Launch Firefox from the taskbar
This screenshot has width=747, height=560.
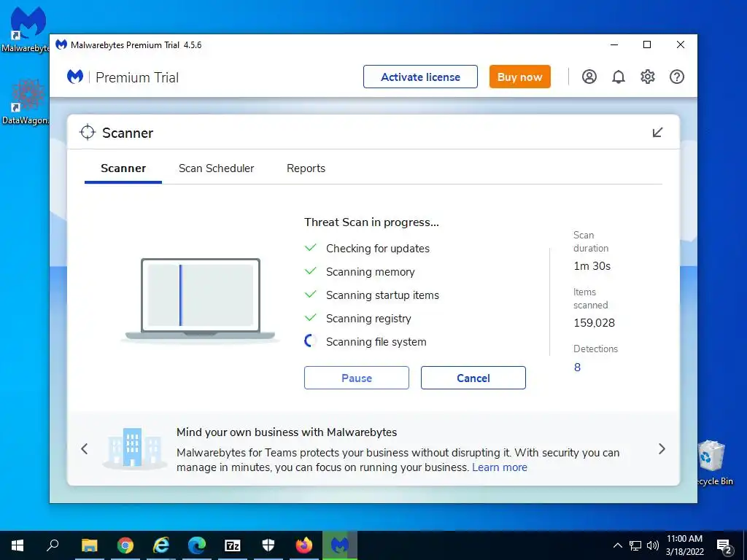tap(304, 545)
